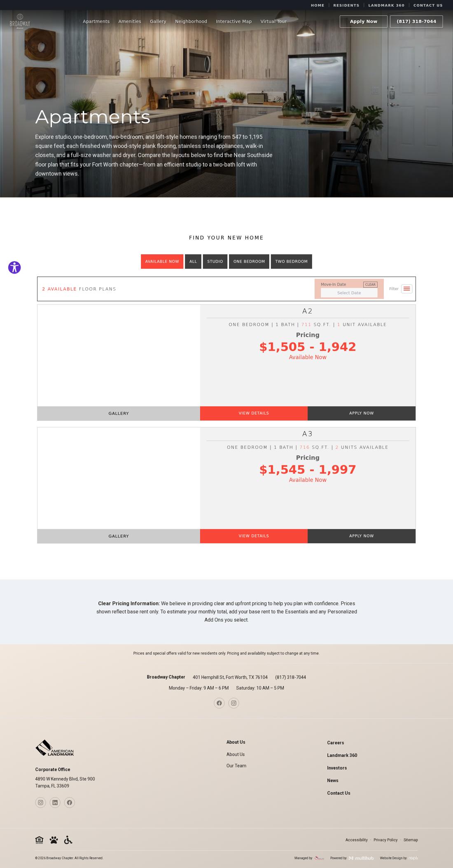The image size is (453, 868).
Task: Open the accessibility widget icon
Action: tap(14, 267)
